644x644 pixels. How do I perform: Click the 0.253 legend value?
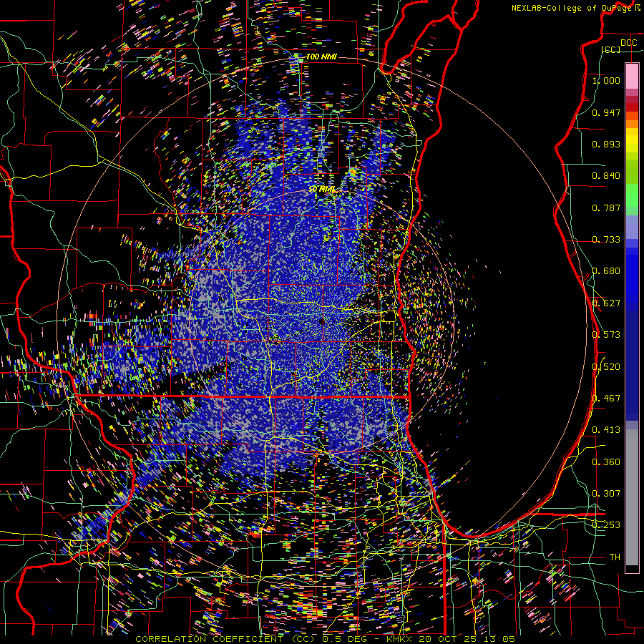(x=606, y=525)
